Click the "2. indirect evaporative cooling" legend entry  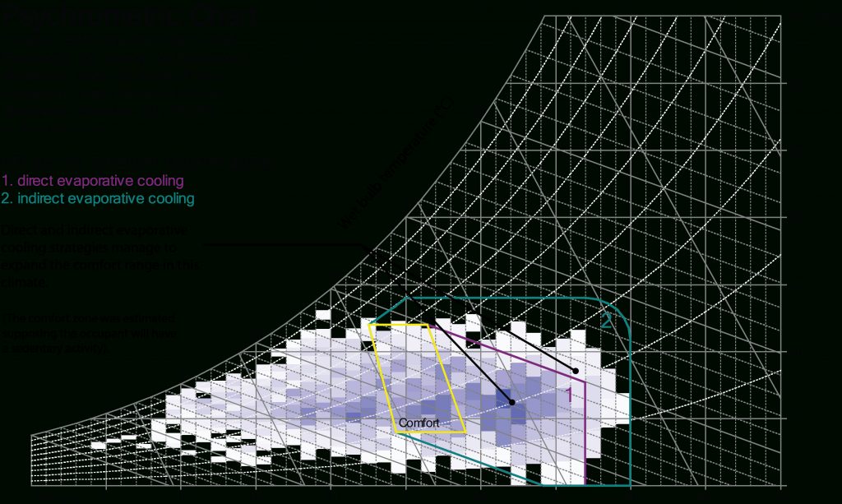click(x=98, y=199)
